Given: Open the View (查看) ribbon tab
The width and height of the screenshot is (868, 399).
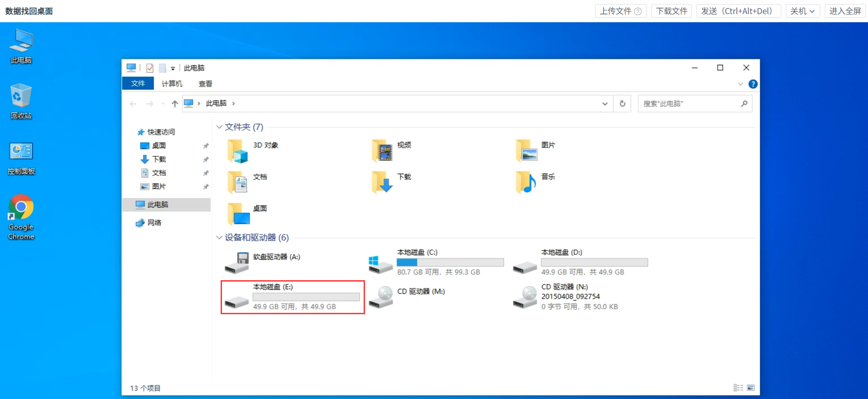Looking at the screenshot, I should tap(205, 84).
